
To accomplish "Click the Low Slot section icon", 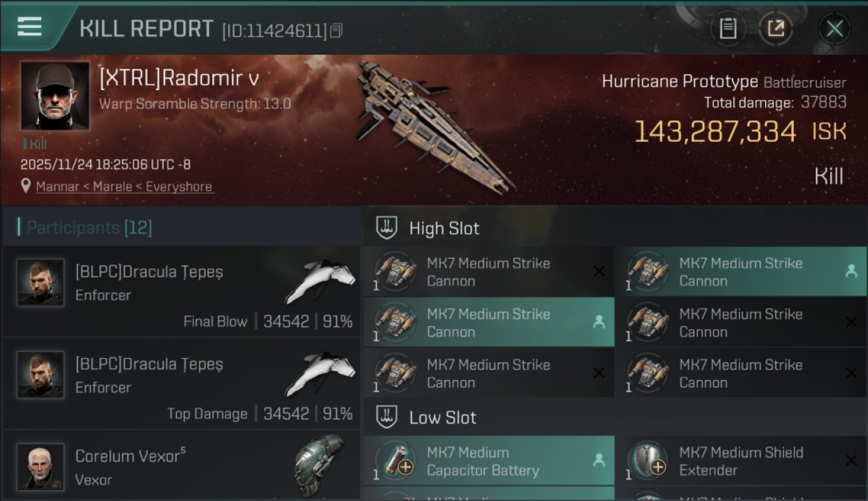I will click(387, 417).
